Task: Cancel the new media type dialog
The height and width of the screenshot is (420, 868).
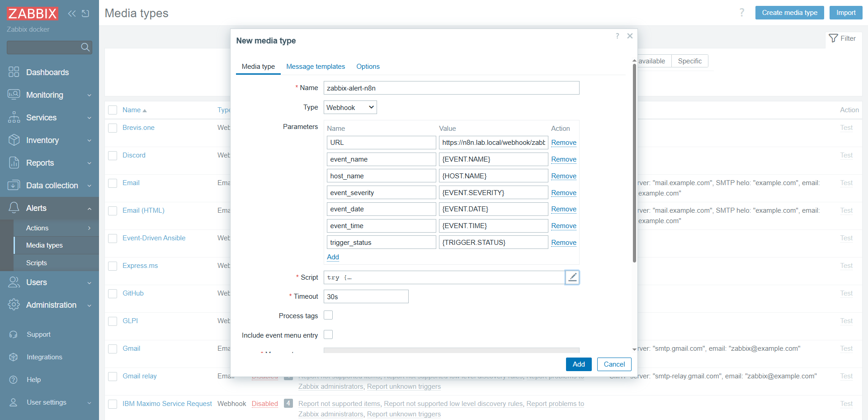Action: tap(614, 364)
